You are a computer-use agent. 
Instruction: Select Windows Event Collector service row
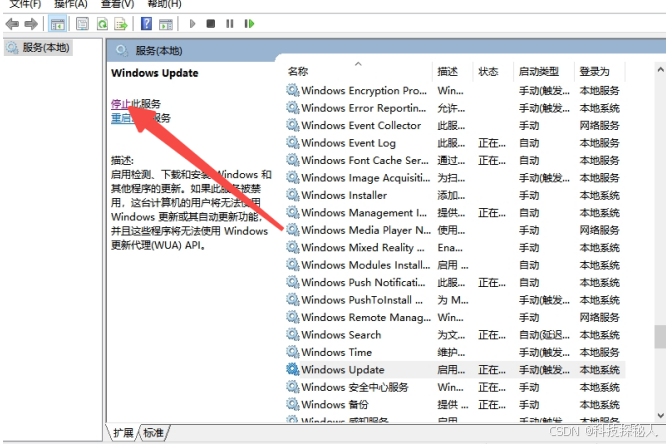click(454, 126)
